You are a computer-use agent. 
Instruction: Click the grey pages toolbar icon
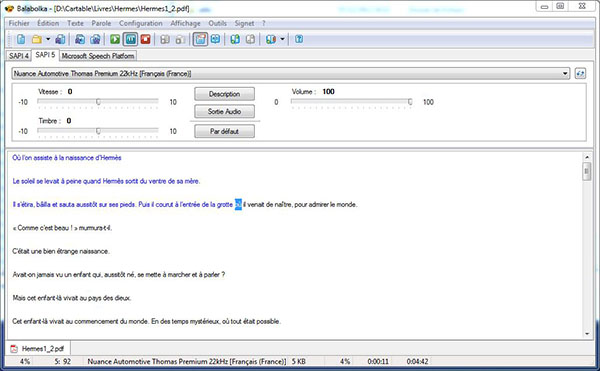[x=250, y=39]
